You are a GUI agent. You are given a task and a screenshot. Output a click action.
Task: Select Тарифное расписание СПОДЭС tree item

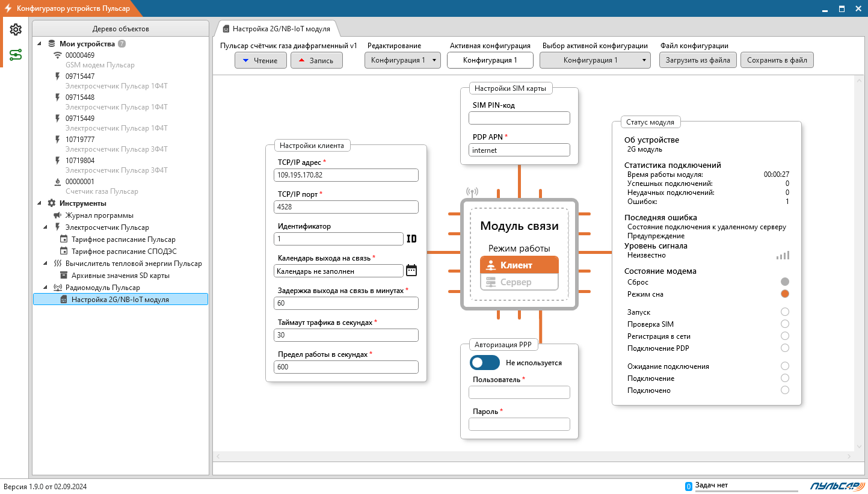click(124, 252)
